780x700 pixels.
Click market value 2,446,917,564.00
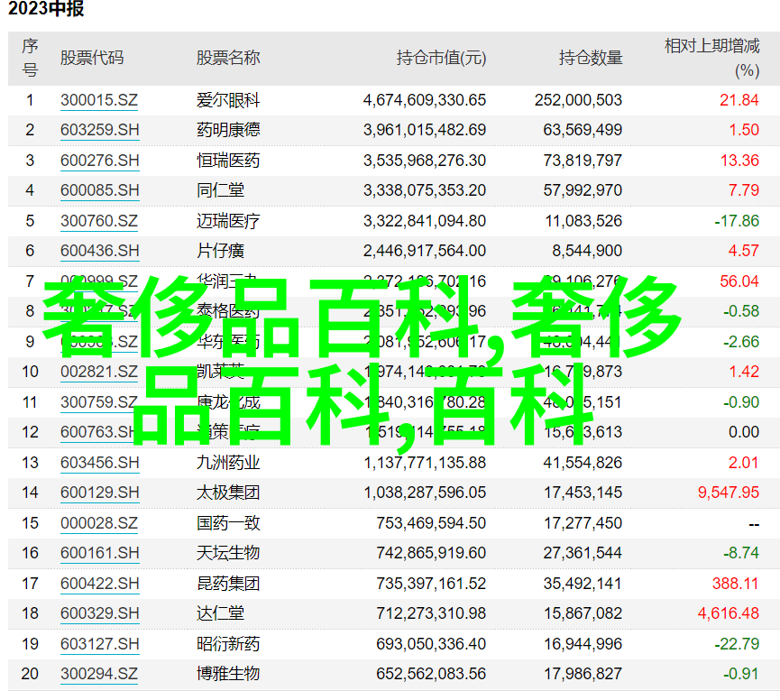coord(425,251)
